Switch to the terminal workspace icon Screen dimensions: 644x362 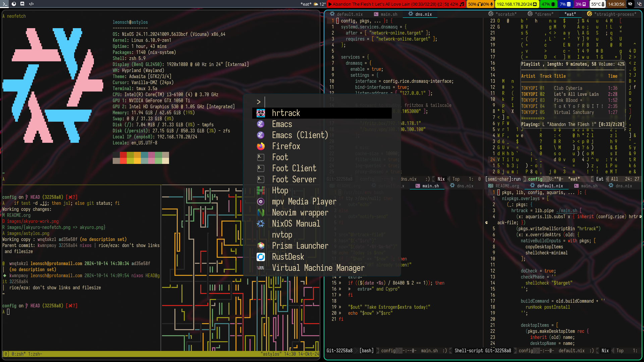click(x=5, y=4)
